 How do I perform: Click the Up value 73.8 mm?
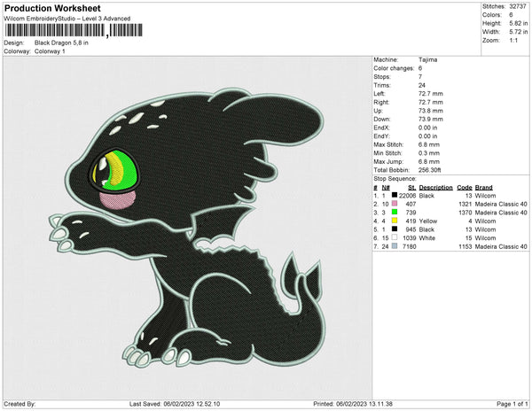tap(431, 111)
